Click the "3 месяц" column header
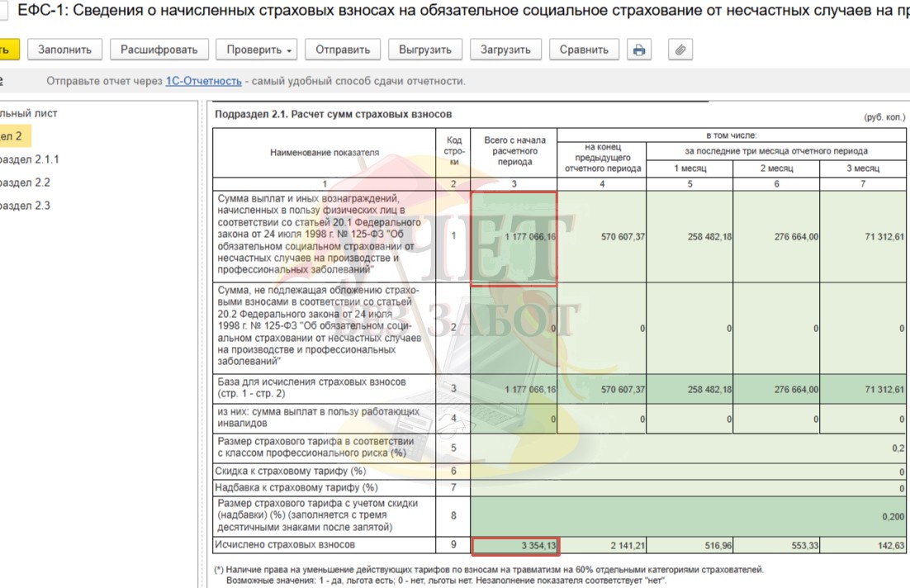The image size is (910, 588). tap(863, 168)
